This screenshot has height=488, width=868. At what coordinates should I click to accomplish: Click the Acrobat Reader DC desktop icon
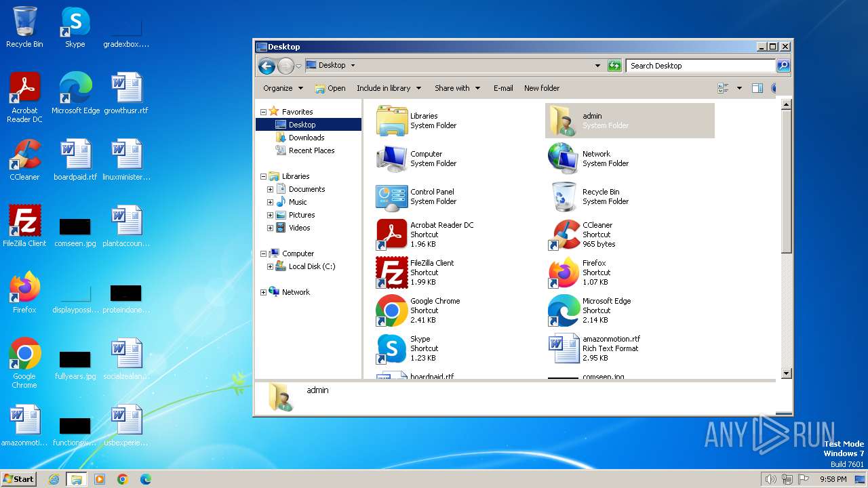pyautogui.click(x=24, y=97)
